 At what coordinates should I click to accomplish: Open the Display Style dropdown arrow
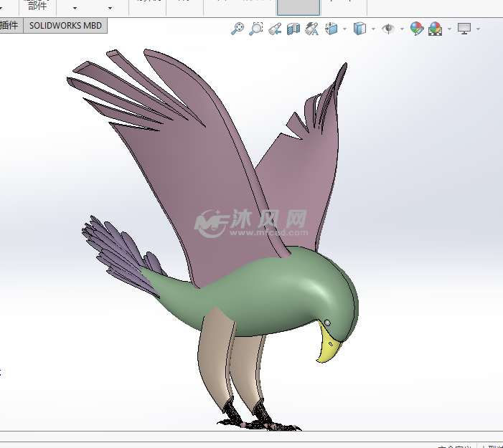tap(373, 29)
